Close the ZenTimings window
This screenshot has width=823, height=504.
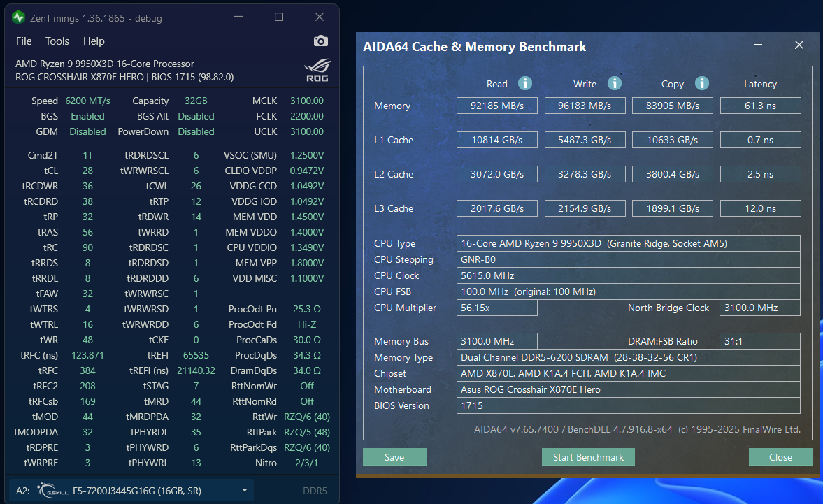(319, 17)
